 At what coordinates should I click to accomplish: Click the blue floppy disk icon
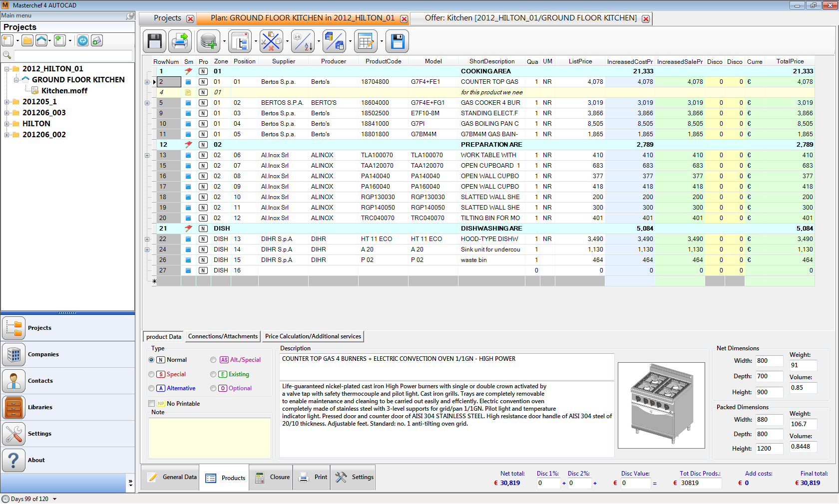(398, 41)
